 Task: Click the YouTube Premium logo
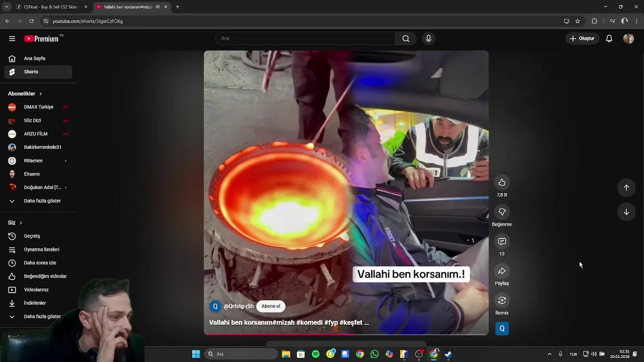[42, 39]
